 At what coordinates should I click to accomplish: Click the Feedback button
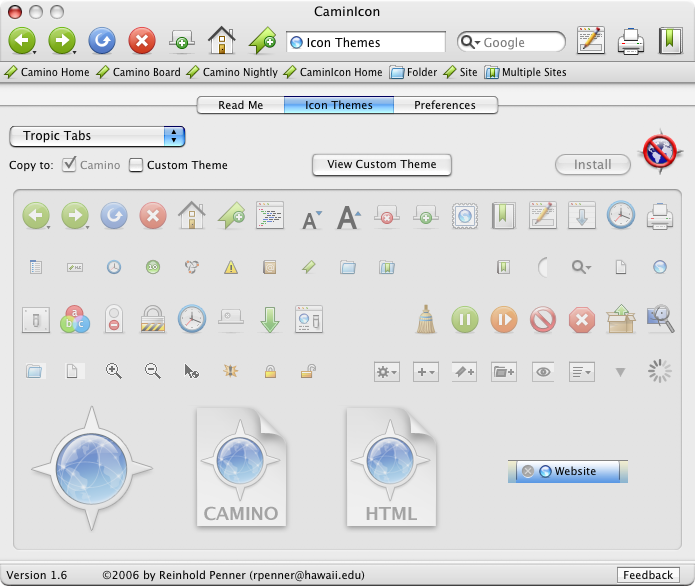pyautogui.click(x=648, y=575)
